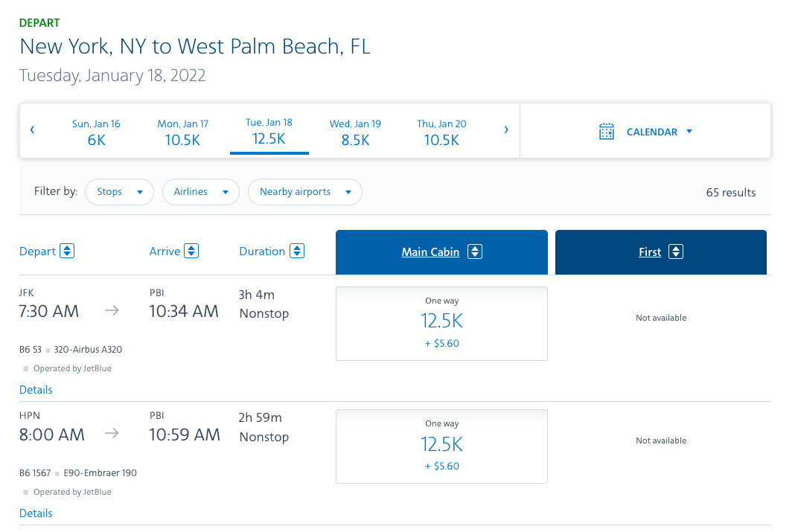The image size is (798, 532).
Task: Click the sort icon inside First header
Action: pyautogui.click(x=677, y=251)
